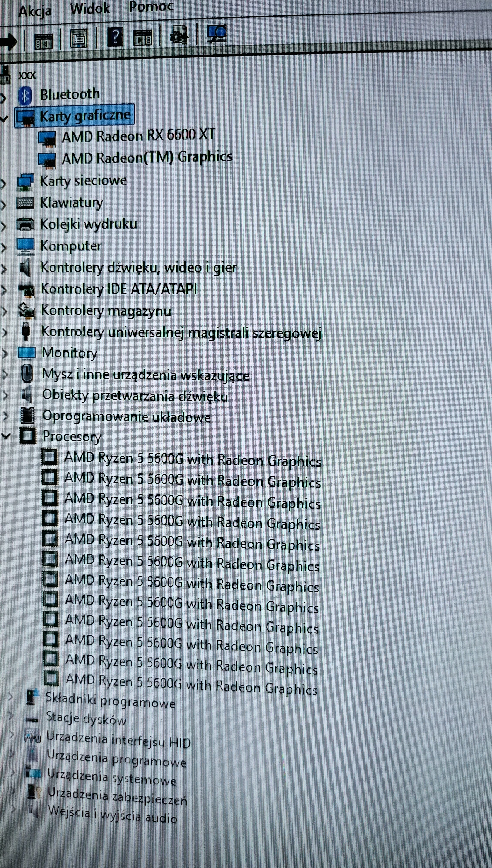This screenshot has height=868, width=492.
Task: Collapse the Procesory category
Action: (x=6, y=436)
